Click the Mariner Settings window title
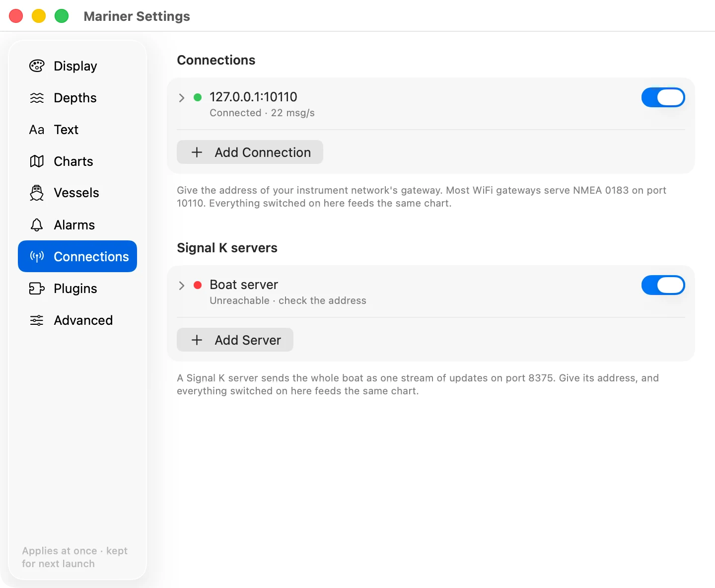The width and height of the screenshot is (715, 588). click(137, 16)
